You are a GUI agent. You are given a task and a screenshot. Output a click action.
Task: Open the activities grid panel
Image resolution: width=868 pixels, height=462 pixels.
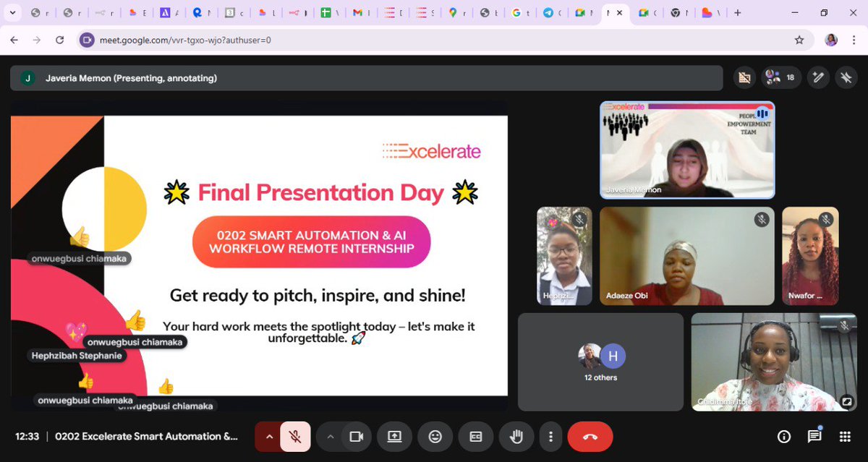point(845,437)
